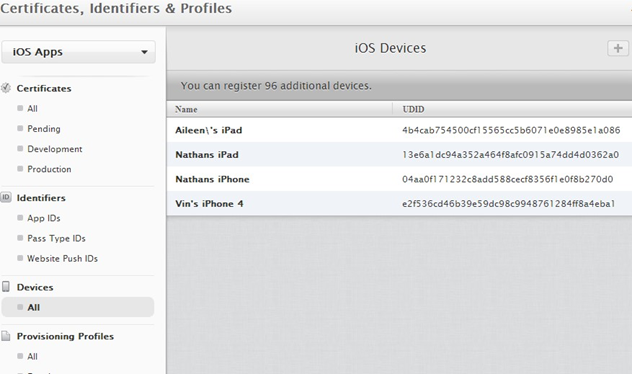The height and width of the screenshot is (374, 632).
Task: Click UDID starting with 4b4cab75
Action: [511, 130]
